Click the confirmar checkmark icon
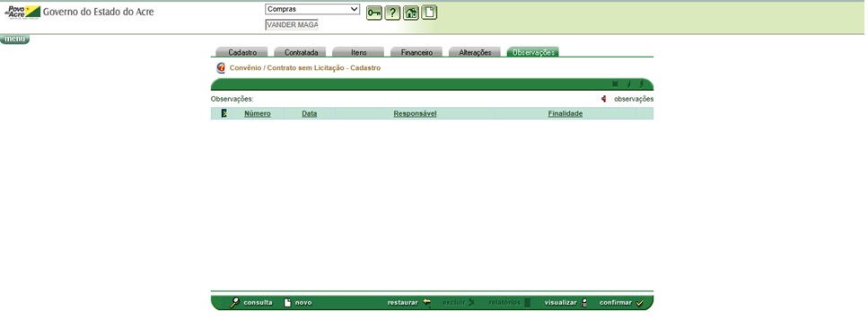Screen dimensions: 868x329 (640, 303)
